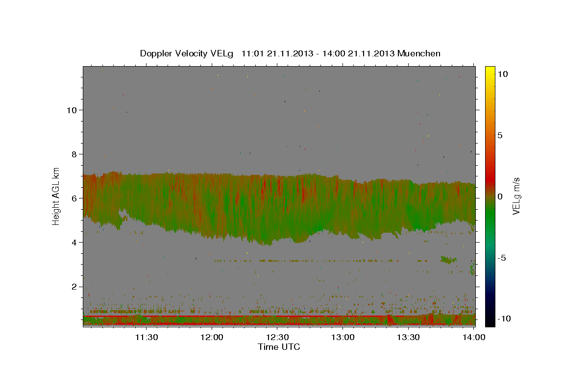588x392 pixels.
Task: Click the 13:30 time tick label
Action: tap(408, 337)
